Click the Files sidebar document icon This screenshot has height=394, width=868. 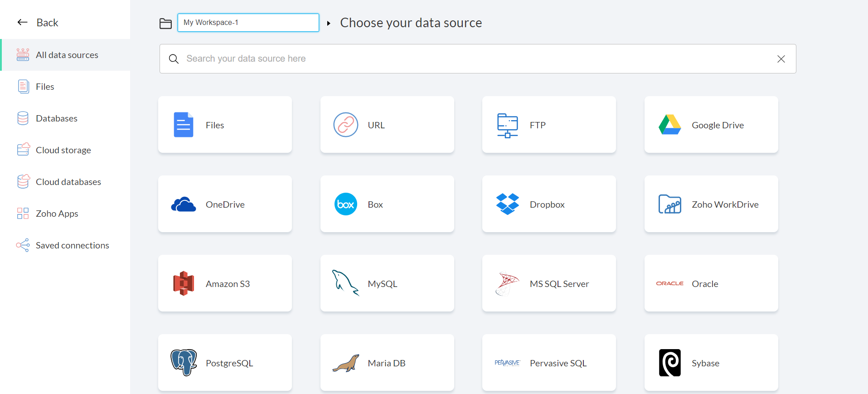click(x=23, y=87)
